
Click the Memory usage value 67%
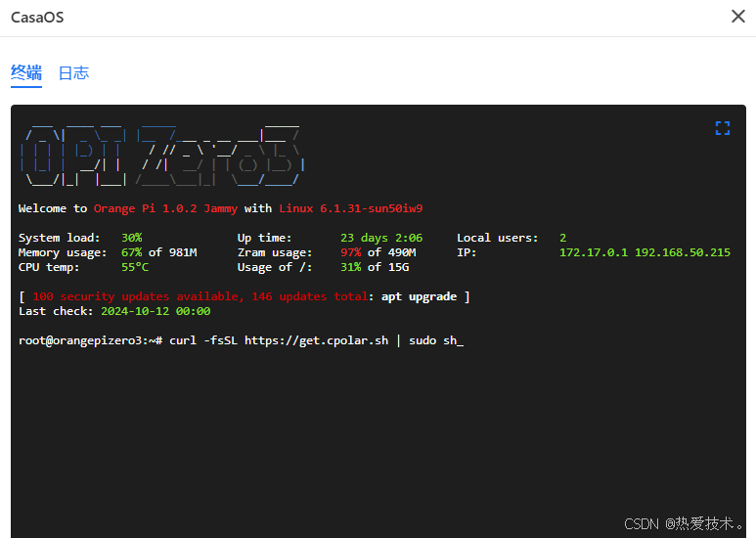point(132,252)
